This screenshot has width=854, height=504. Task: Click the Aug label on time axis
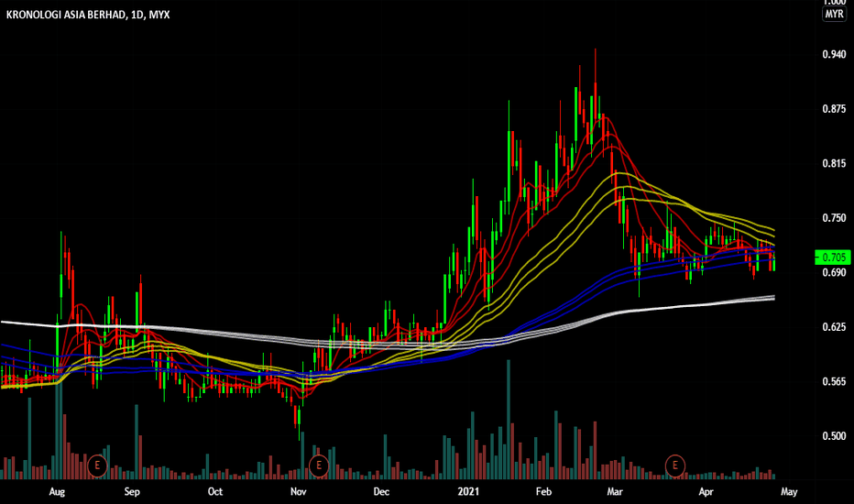tap(57, 491)
